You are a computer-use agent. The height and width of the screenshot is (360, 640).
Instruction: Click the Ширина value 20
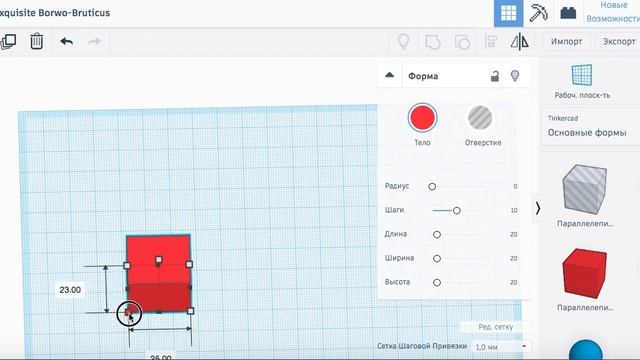[514, 258]
